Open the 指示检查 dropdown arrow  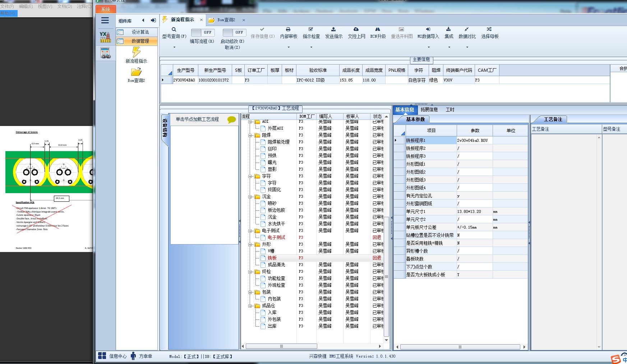pyautogui.click(x=311, y=47)
